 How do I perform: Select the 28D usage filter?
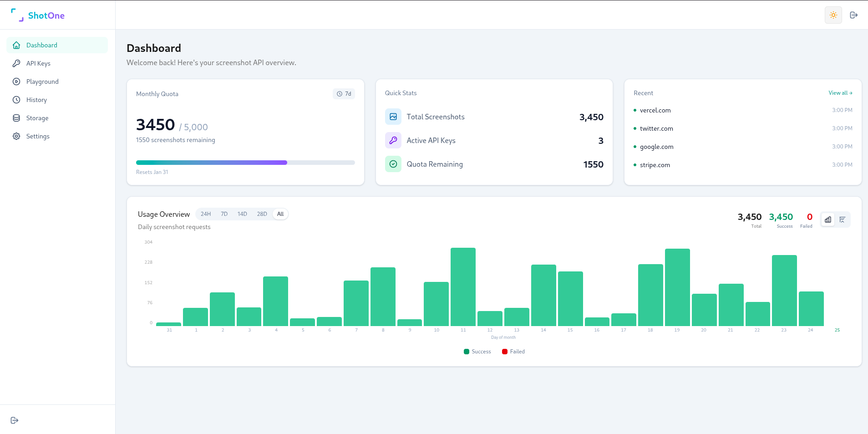261,214
